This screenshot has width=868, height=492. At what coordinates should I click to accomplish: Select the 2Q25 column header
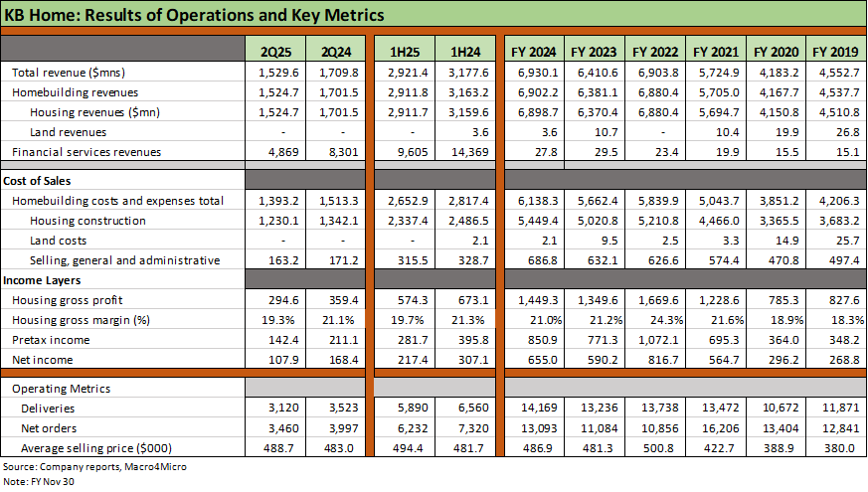pos(275,52)
